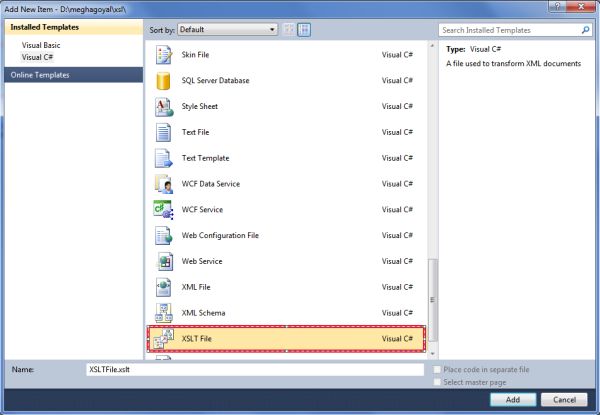Select the XML File label
The height and width of the screenshot is (415, 600).
coord(196,287)
